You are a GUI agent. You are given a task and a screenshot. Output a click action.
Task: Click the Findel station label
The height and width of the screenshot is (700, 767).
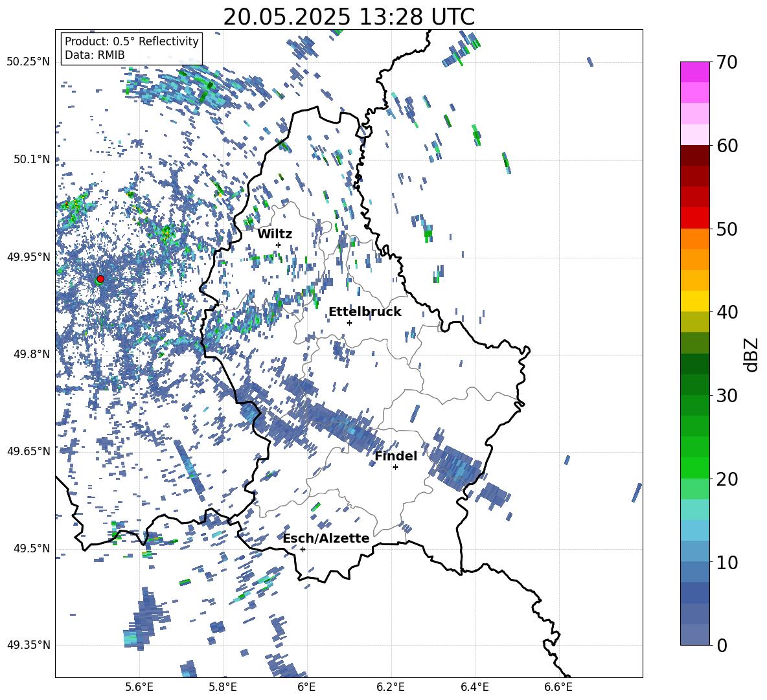(x=396, y=456)
